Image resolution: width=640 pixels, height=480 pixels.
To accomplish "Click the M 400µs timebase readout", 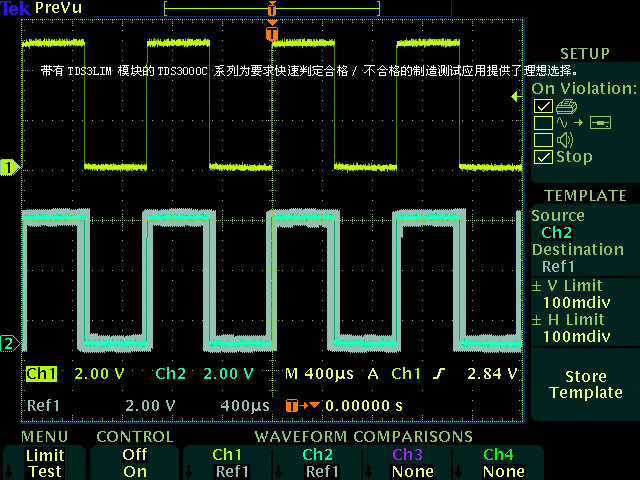I will tap(319, 373).
